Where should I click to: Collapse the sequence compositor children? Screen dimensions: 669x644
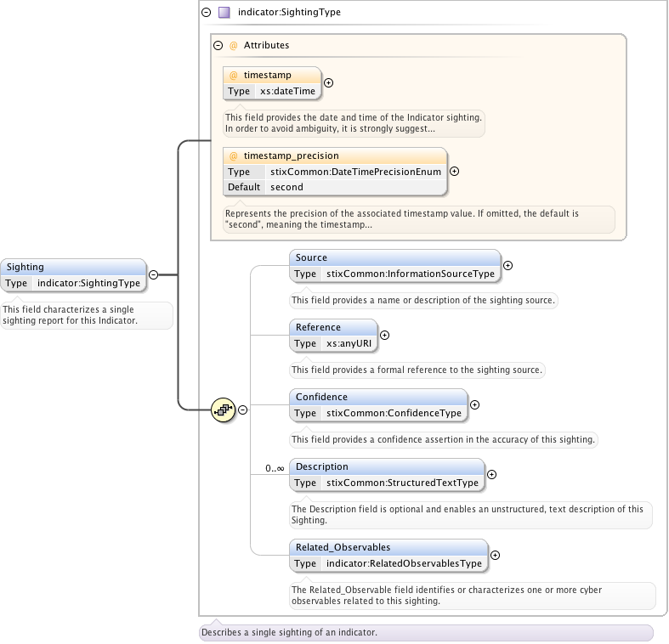point(242,410)
